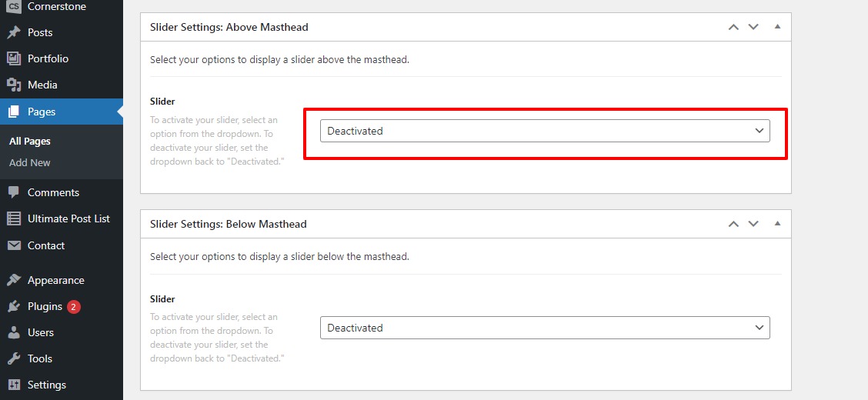The image size is (868, 400).
Task: Click the Ultimate Post List icon
Action: tap(14, 218)
